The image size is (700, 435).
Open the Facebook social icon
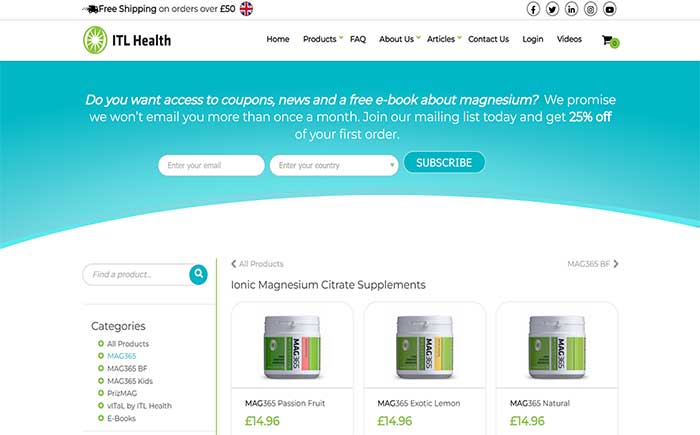(533, 9)
